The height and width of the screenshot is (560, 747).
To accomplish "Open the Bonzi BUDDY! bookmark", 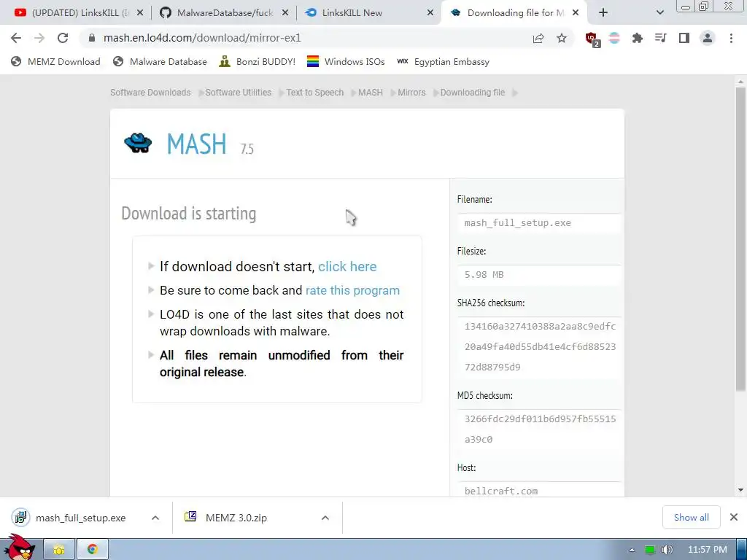I will click(258, 61).
